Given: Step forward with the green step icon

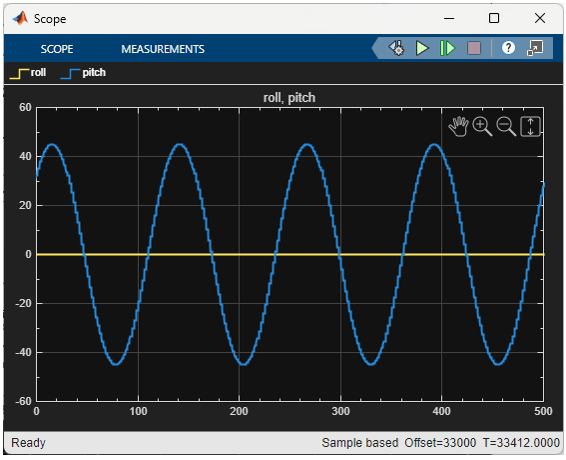Looking at the screenshot, I should [447, 48].
